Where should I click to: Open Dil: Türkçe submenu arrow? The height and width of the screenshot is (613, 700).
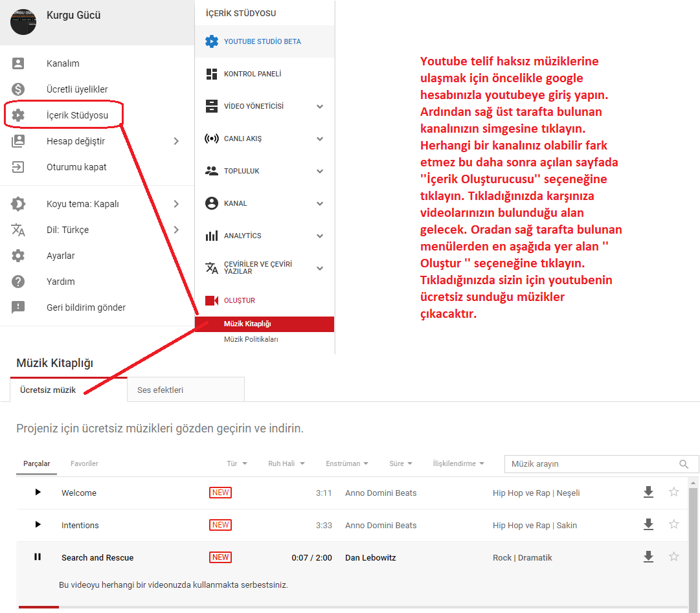pos(176,230)
